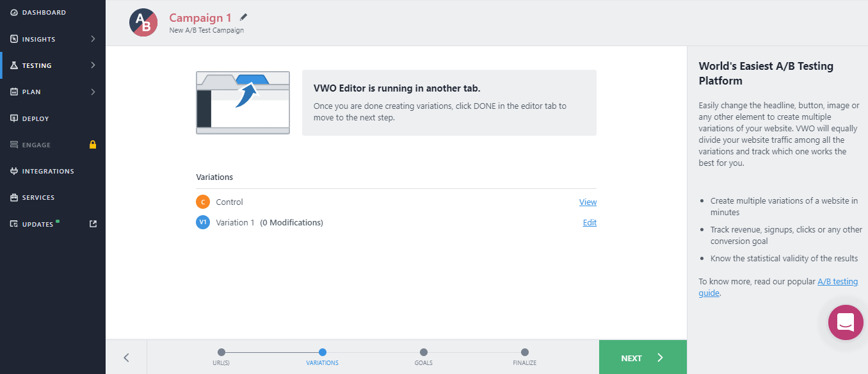Click the green NEXT button

[642, 358]
